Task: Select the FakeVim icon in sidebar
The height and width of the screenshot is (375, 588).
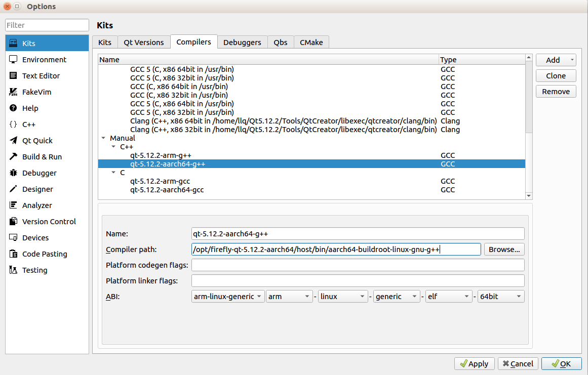Action: (13, 92)
